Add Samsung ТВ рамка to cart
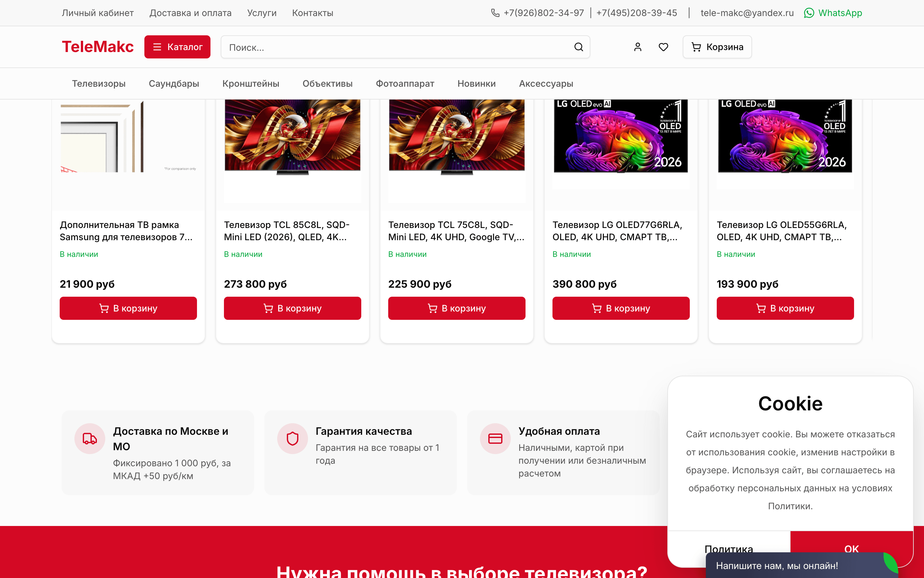Screen dimensions: 924x578 (128, 308)
